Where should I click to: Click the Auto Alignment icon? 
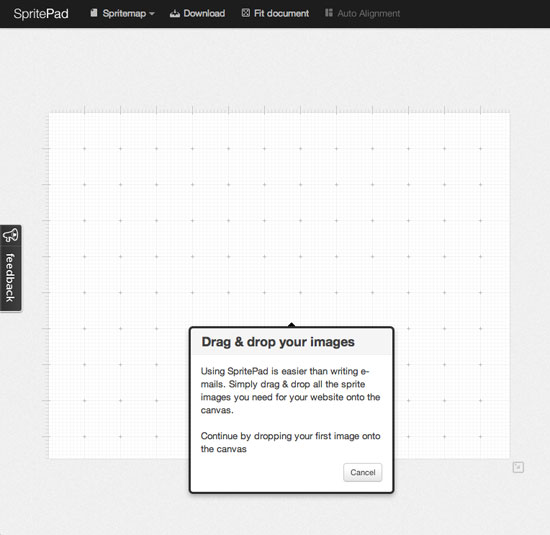[x=329, y=13]
